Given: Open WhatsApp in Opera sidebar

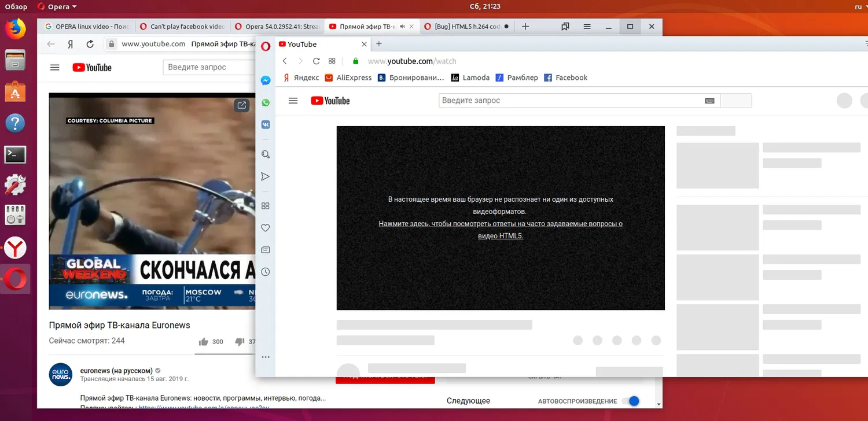Looking at the screenshot, I should tap(266, 102).
